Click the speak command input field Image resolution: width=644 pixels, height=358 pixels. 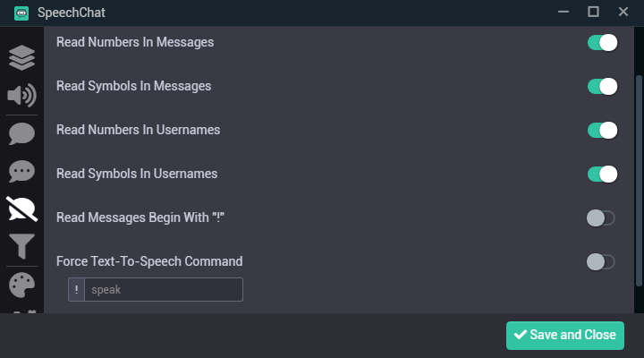pos(164,290)
